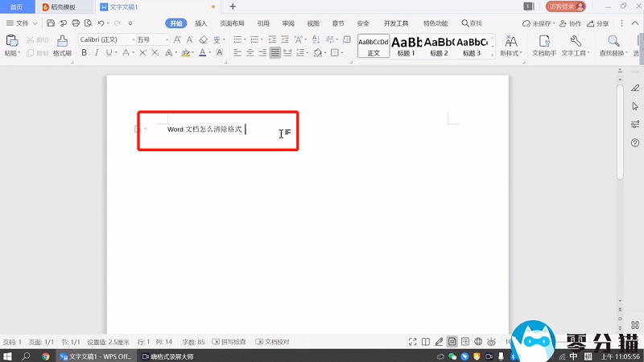Click the Save icon in quick access toolbar
This screenshot has width=644, height=362.
coord(52,23)
